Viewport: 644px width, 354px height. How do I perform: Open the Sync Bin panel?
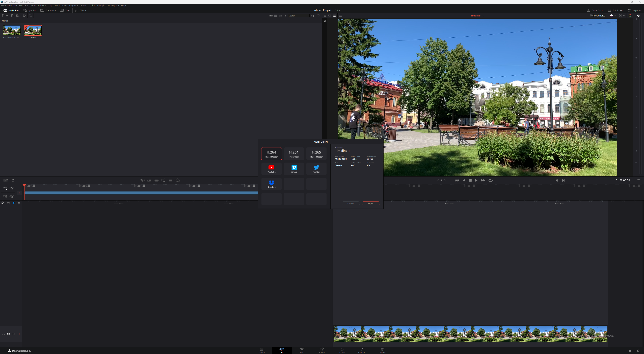click(30, 10)
